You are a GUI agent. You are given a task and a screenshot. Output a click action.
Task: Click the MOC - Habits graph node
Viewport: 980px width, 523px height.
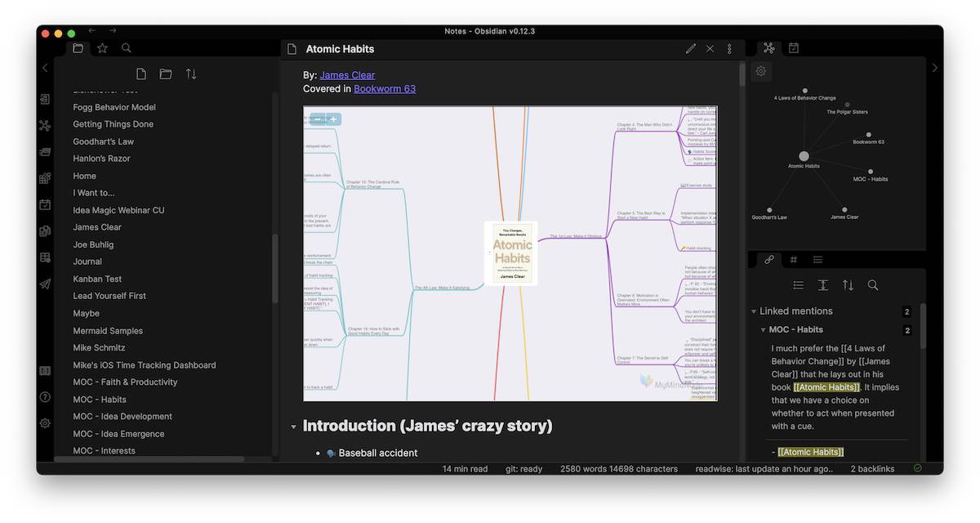pyautogui.click(x=871, y=172)
